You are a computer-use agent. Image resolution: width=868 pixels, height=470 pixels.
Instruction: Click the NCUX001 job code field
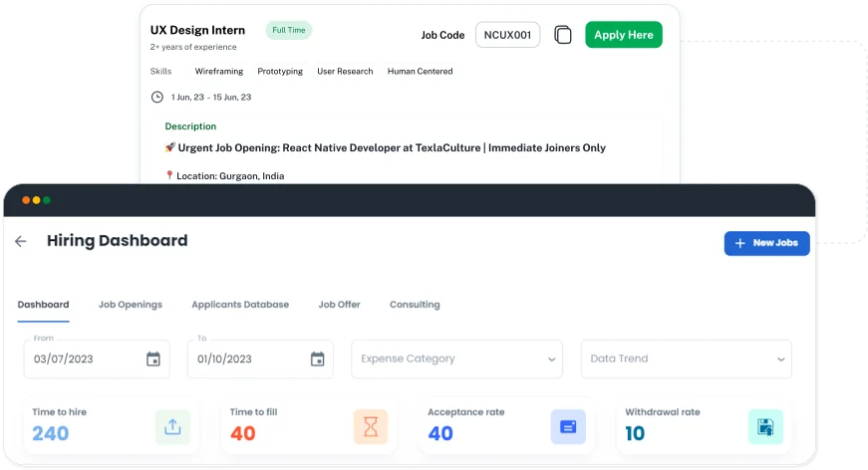tap(507, 35)
